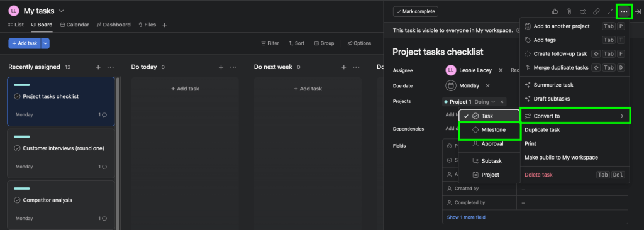Edit the Project tasks checklist title field
Screen dimensions: 644x230
pyautogui.click(x=438, y=52)
